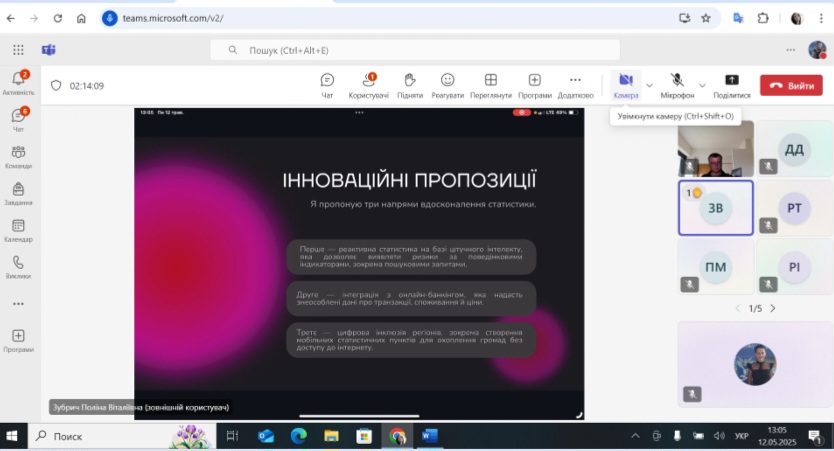Open Додатково more options menu
The image size is (834, 451).
click(x=575, y=84)
